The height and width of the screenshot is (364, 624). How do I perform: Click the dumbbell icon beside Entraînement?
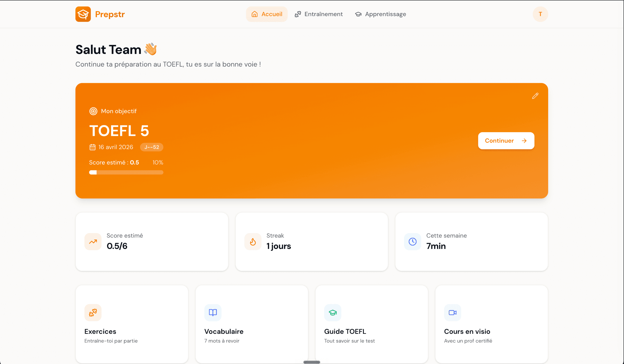tap(298, 14)
